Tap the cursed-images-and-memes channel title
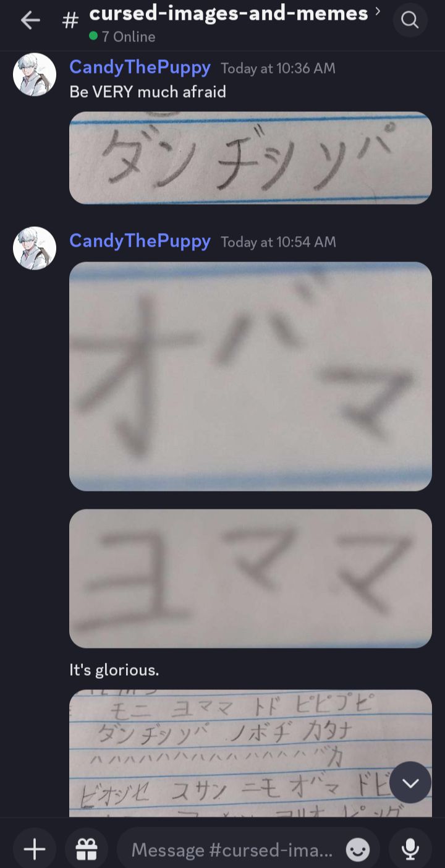The height and width of the screenshot is (868, 445). [229, 12]
